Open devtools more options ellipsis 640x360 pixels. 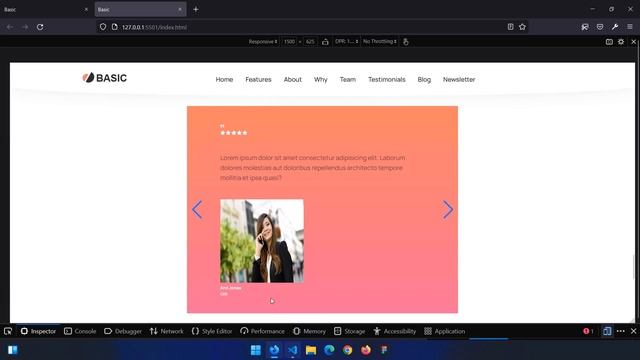[x=621, y=331]
